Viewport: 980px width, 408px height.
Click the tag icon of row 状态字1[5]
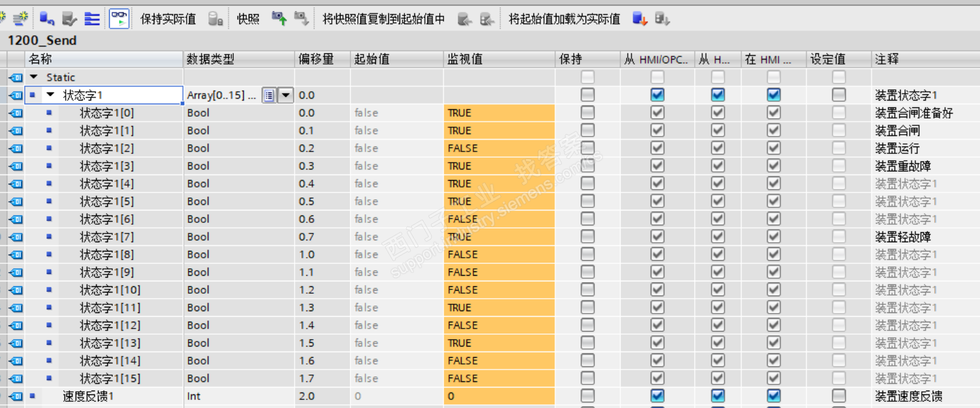(x=16, y=202)
